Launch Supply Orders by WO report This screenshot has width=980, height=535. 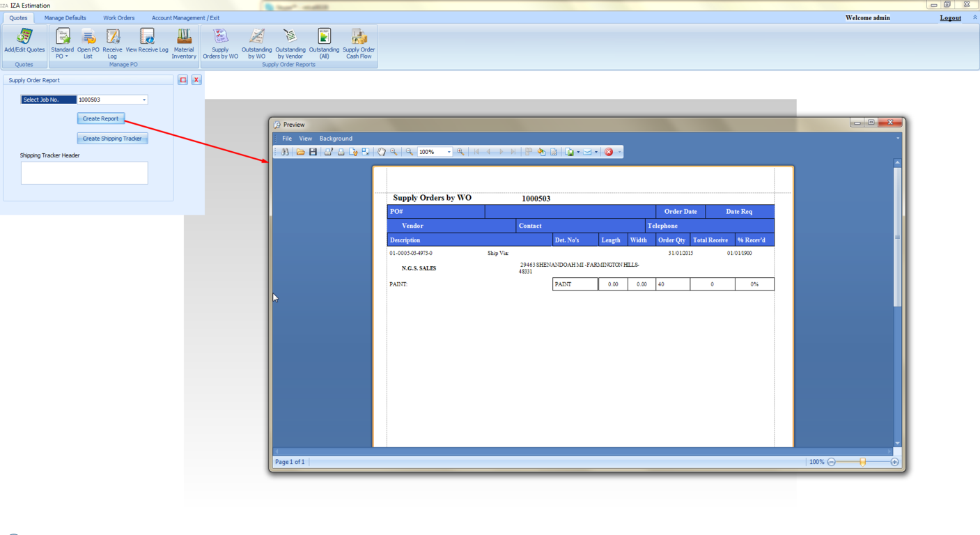(x=220, y=41)
